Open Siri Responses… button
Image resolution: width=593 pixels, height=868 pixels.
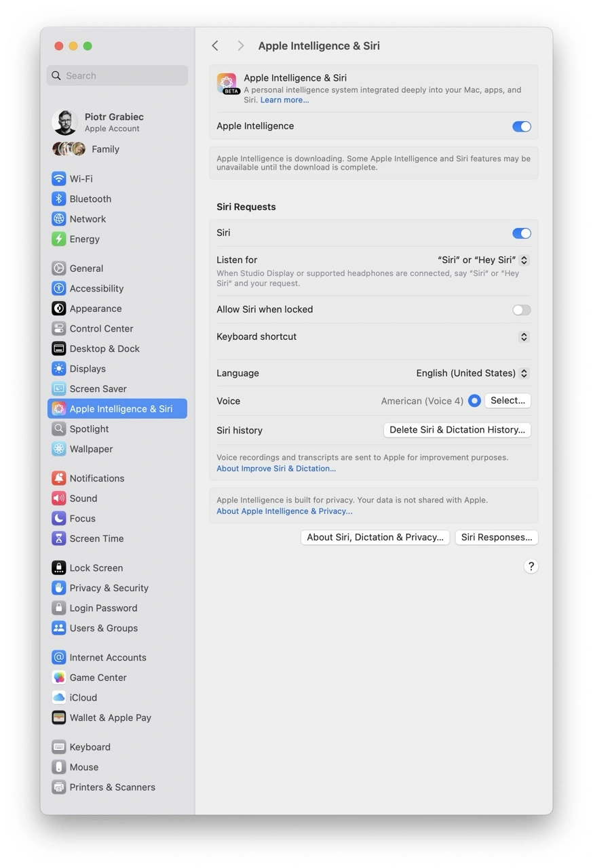pos(497,537)
